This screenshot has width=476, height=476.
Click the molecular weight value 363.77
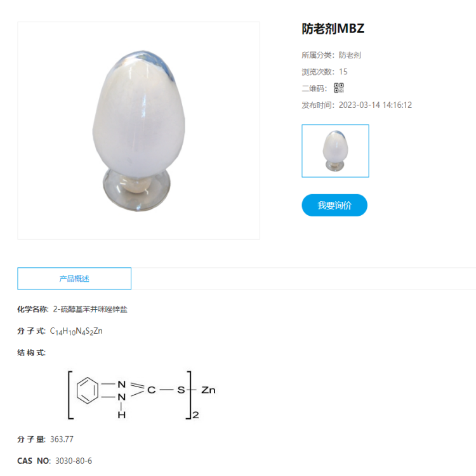(x=62, y=439)
